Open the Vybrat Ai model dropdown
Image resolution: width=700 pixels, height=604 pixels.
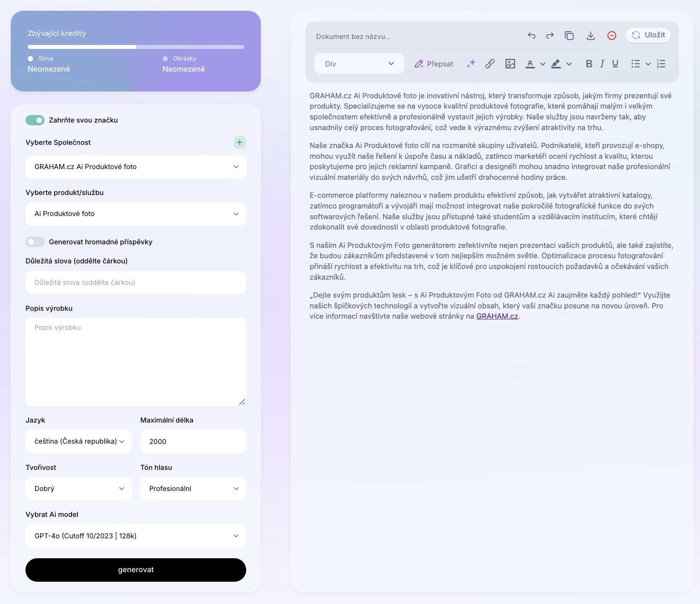136,536
